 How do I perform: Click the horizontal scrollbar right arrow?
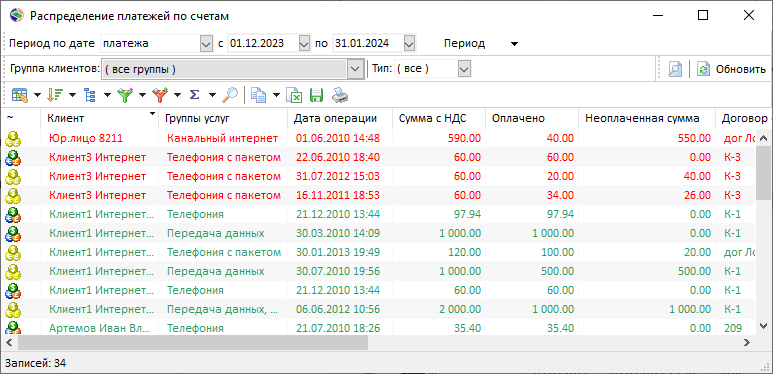pyautogui.click(x=748, y=342)
